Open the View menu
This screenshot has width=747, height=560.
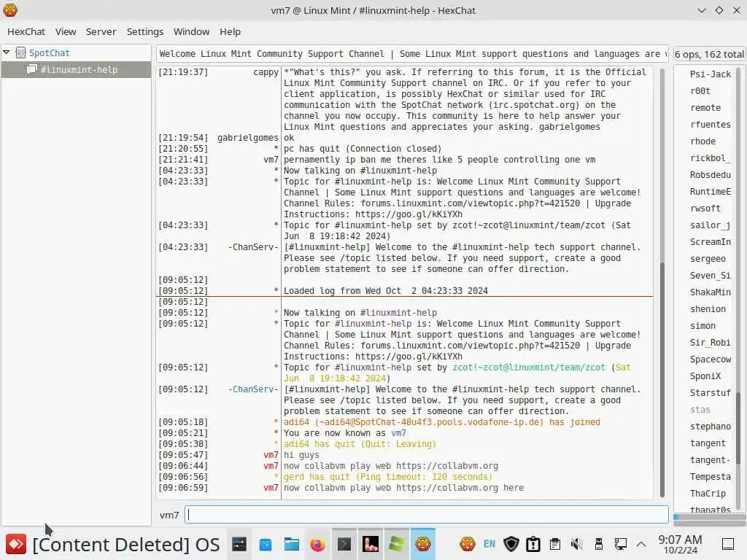pos(65,31)
